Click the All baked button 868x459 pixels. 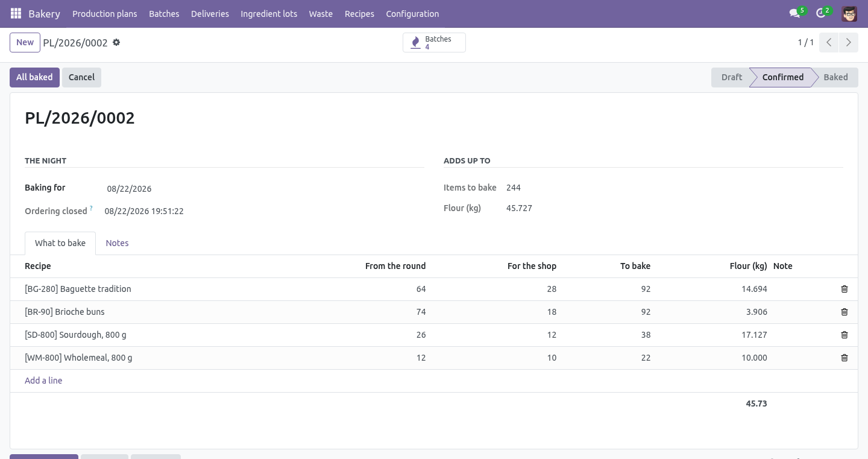34,77
